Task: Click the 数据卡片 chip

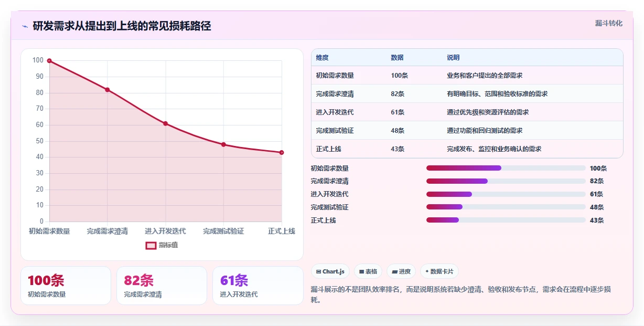Action: [439, 271]
